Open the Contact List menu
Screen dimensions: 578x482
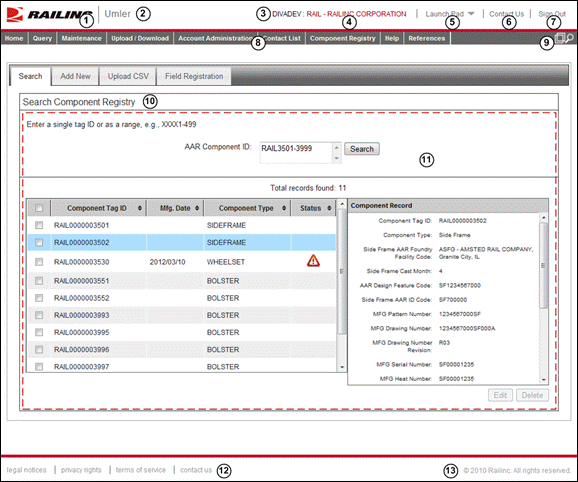click(x=282, y=38)
